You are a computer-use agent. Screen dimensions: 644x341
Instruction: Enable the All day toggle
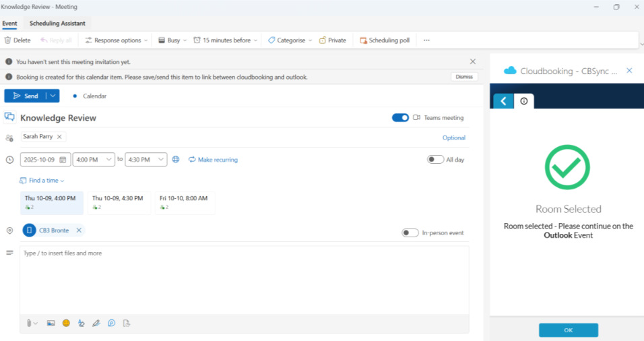click(x=435, y=160)
